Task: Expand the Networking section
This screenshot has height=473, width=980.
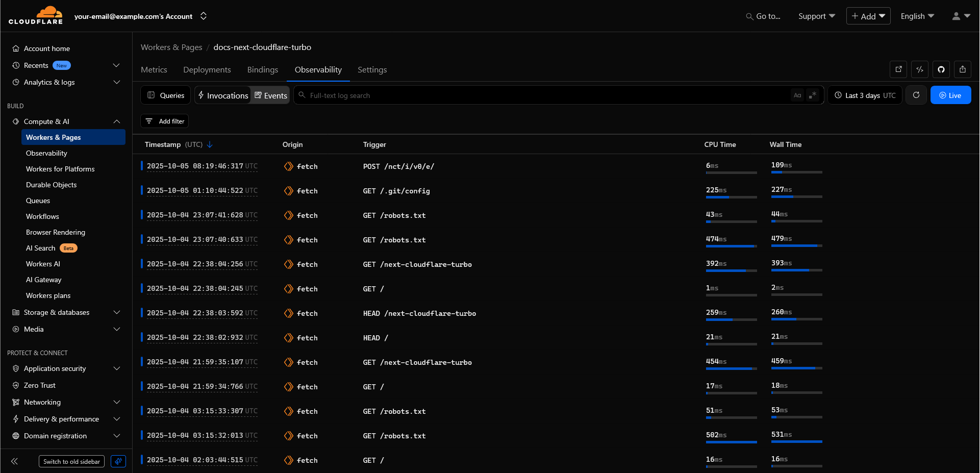Action: 116,402
